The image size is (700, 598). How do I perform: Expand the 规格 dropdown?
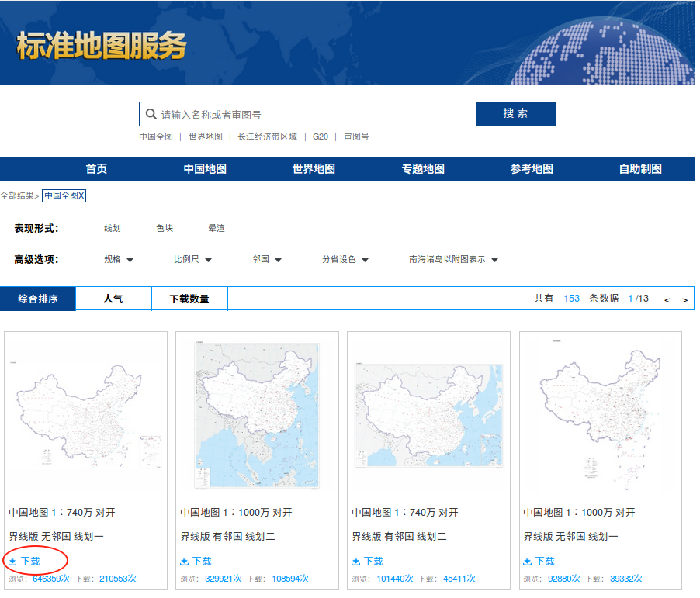(x=119, y=260)
